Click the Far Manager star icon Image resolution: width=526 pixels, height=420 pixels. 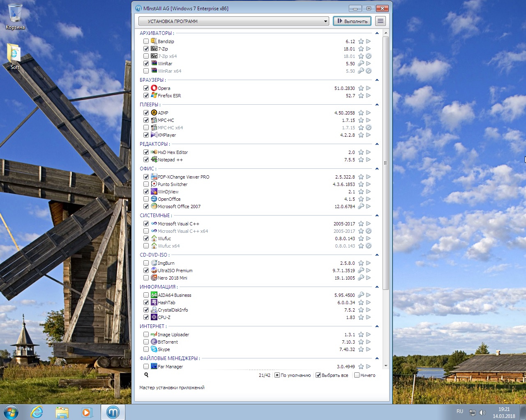[x=361, y=367]
